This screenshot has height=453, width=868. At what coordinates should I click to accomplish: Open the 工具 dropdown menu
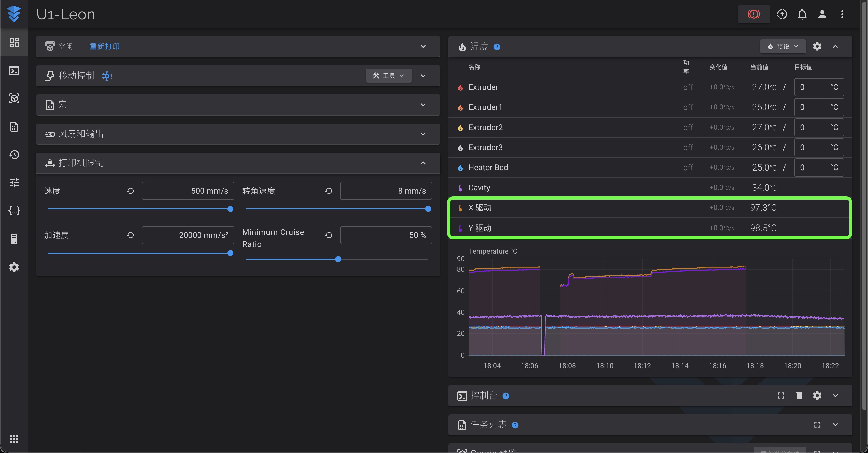(389, 76)
